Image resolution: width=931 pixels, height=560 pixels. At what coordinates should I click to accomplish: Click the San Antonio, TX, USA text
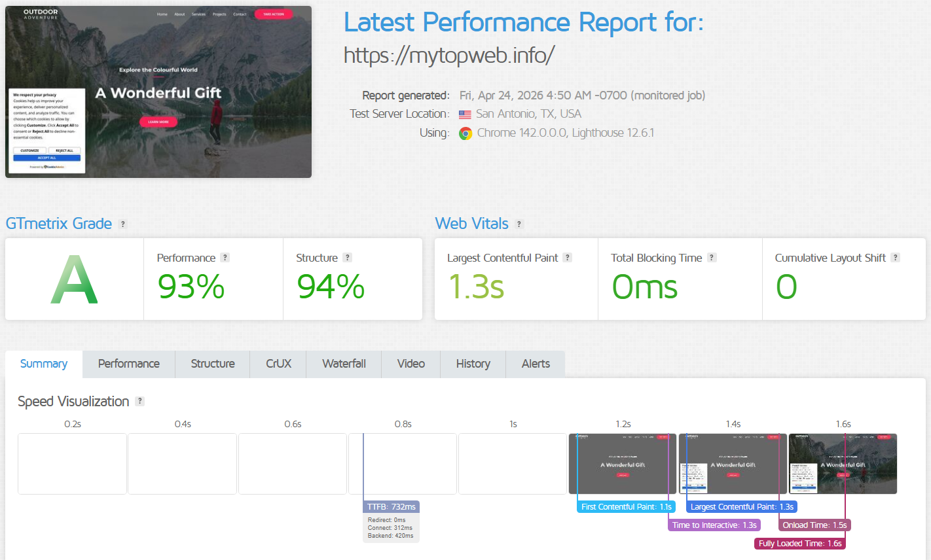tap(528, 114)
